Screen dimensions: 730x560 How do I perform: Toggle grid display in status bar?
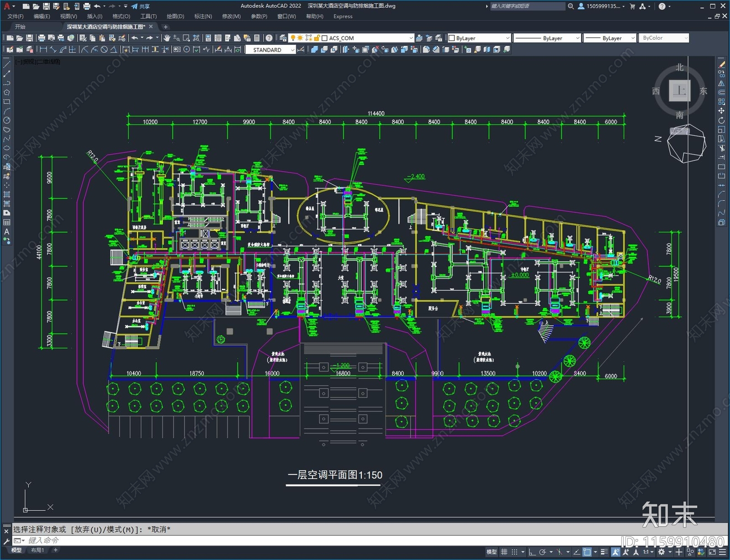tap(504, 552)
